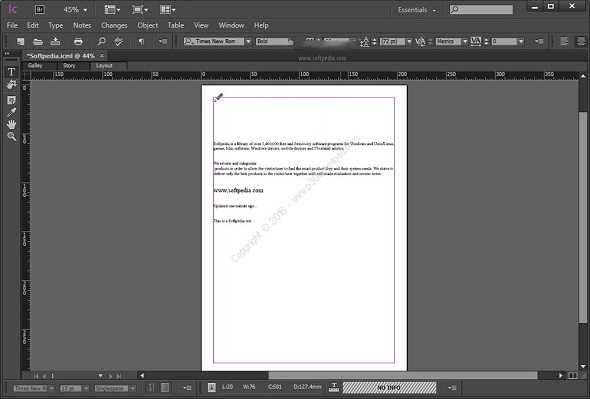Click the align left paragraph icon
Screen dimensions: 590x399
pos(564,41)
